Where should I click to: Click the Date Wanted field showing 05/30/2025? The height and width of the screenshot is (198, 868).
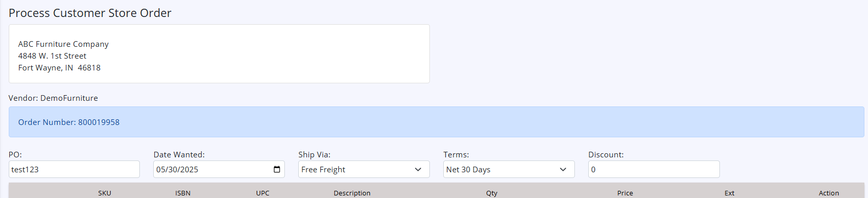(x=219, y=169)
